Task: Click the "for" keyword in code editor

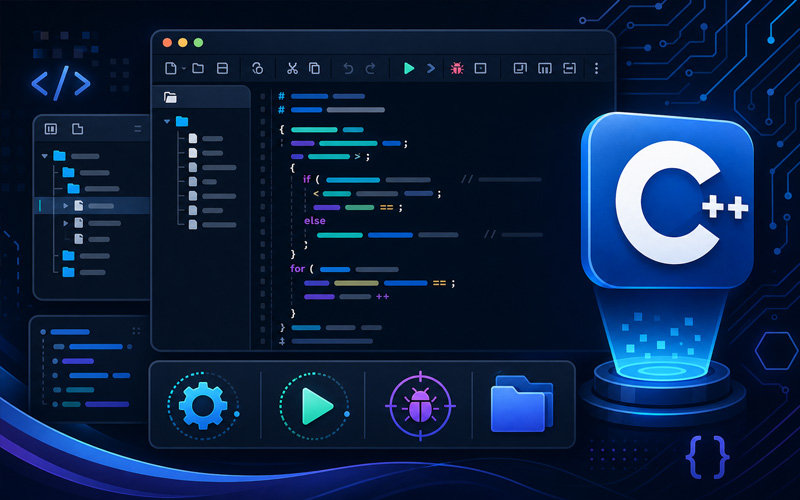Action: [x=297, y=268]
